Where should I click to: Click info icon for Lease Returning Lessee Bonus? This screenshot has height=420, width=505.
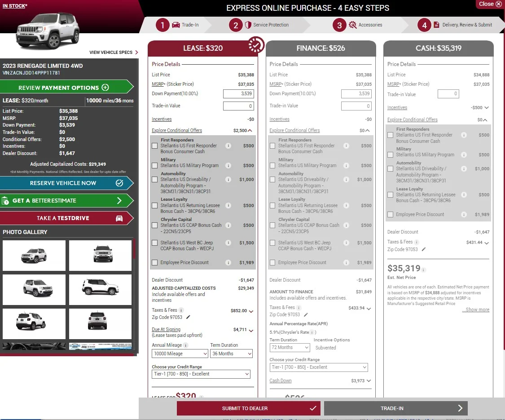click(228, 205)
